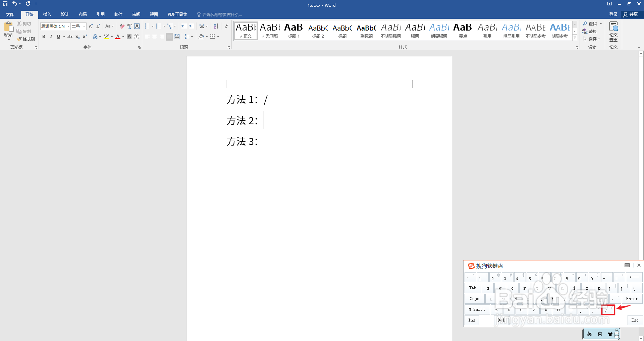The image size is (644, 341).
Task: Open the Select (选择) dropdown
Action: [592, 39]
